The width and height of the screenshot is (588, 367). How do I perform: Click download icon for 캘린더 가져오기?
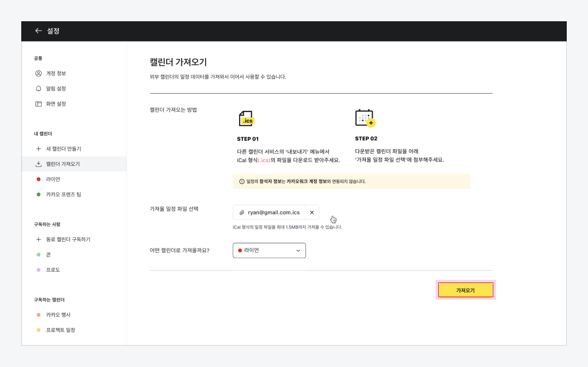pyautogui.click(x=39, y=164)
